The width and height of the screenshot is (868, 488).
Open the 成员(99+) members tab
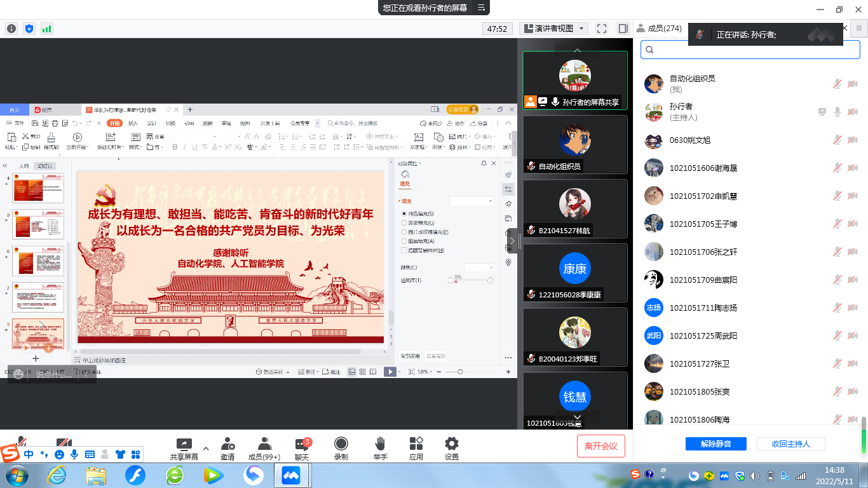click(x=264, y=448)
